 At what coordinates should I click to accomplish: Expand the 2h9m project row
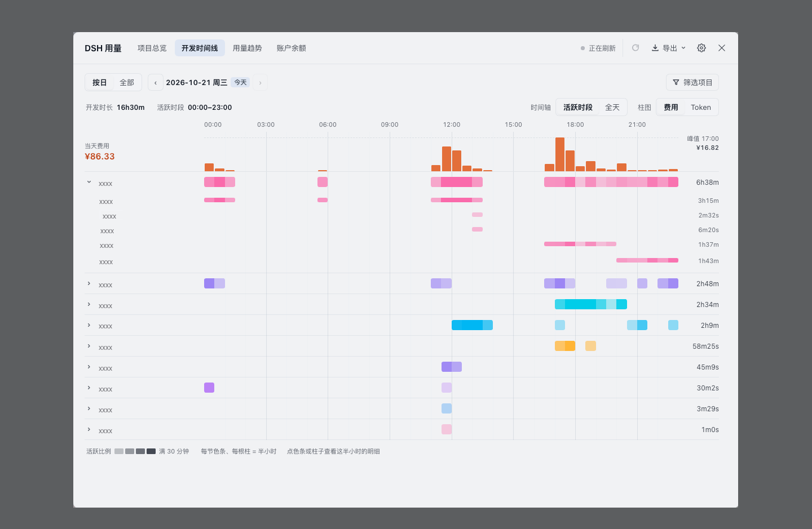[89, 325]
